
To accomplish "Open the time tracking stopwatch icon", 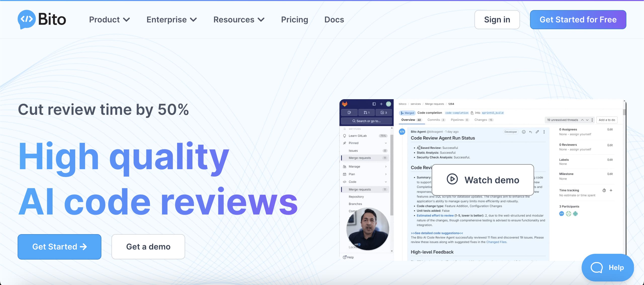I will click(x=604, y=190).
